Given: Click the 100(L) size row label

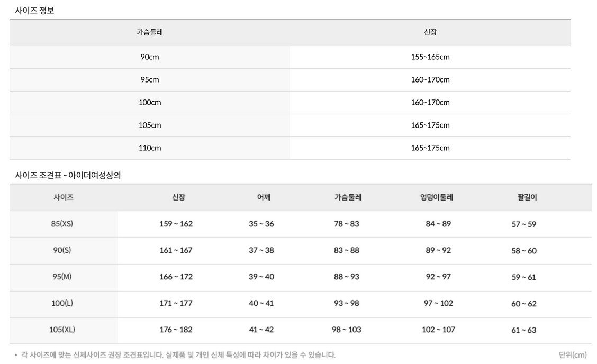Looking at the screenshot, I should 62,303.
